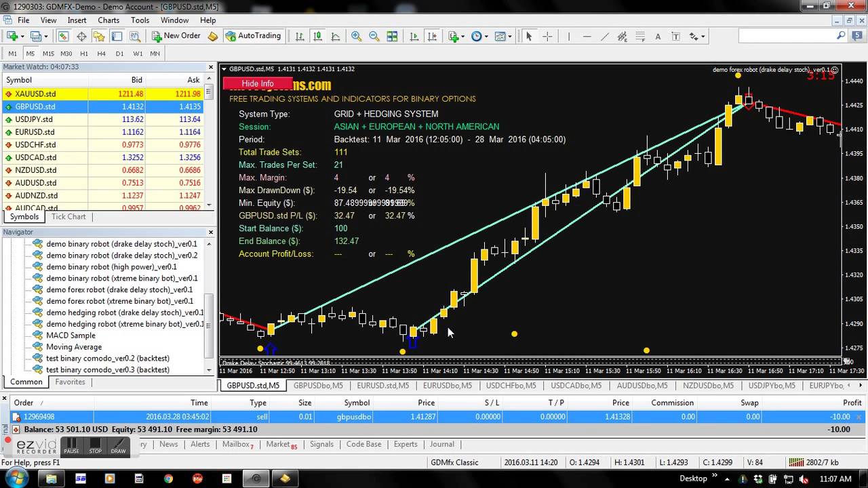Viewport: 868px width, 488px height.
Task: Switch timeframe to H1
Action: 84,54
